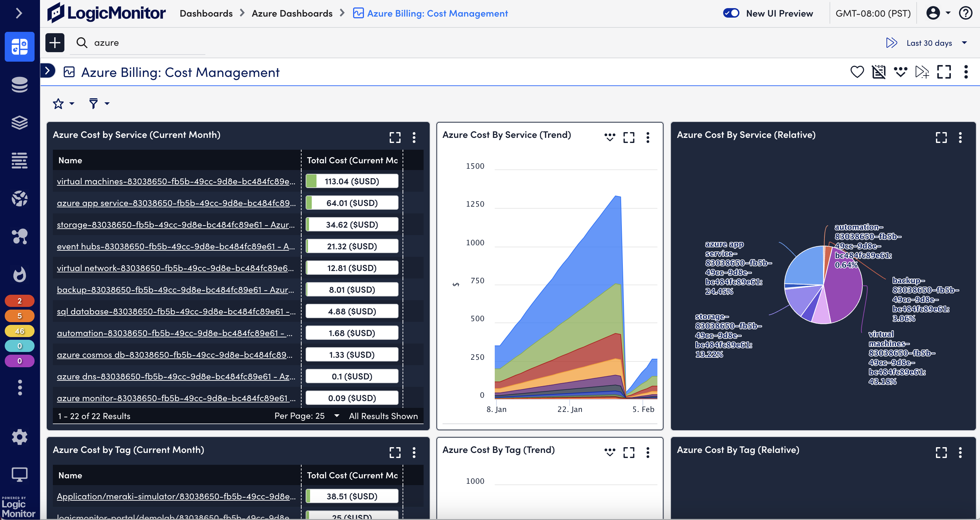Viewport: 980px width, 520px height.
Task: Open the Logs icon in the left sidebar
Action: pos(19,161)
